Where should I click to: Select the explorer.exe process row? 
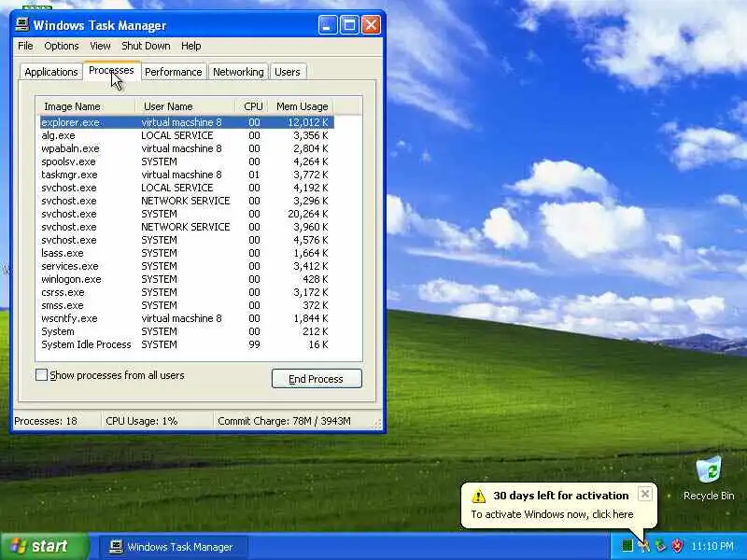187,122
